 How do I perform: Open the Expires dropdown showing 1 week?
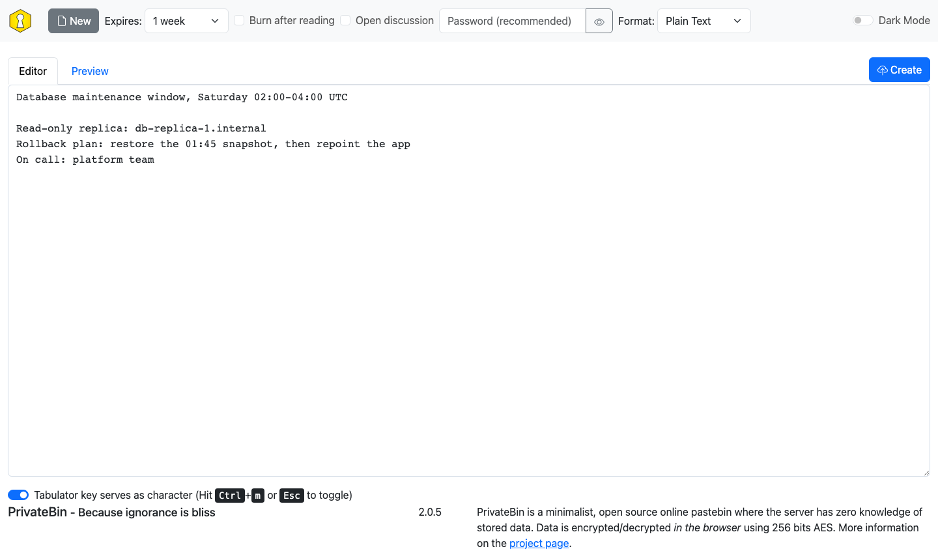pyautogui.click(x=186, y=21)
